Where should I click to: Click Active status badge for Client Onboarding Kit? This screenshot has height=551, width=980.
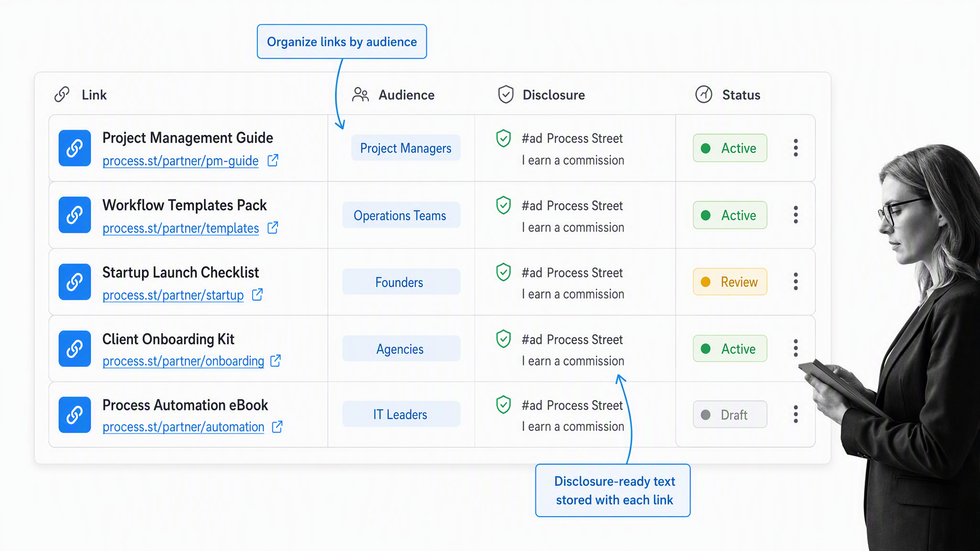click(730, 348)
